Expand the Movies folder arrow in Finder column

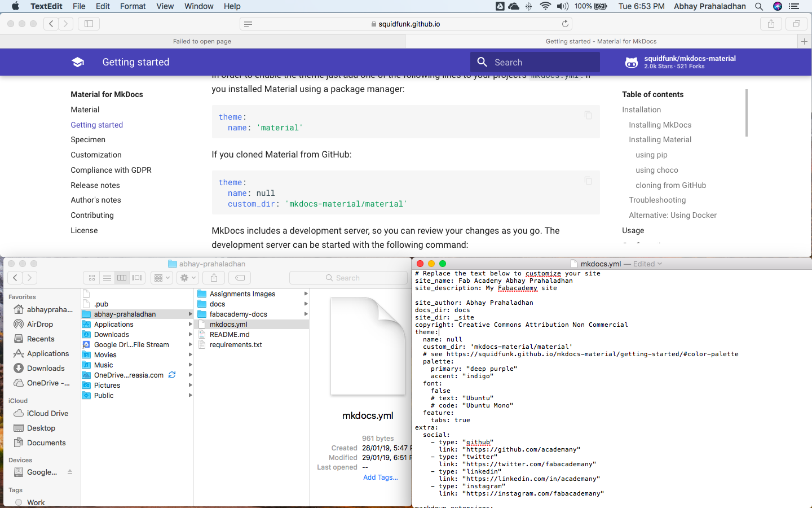click(x=191, y=354)
